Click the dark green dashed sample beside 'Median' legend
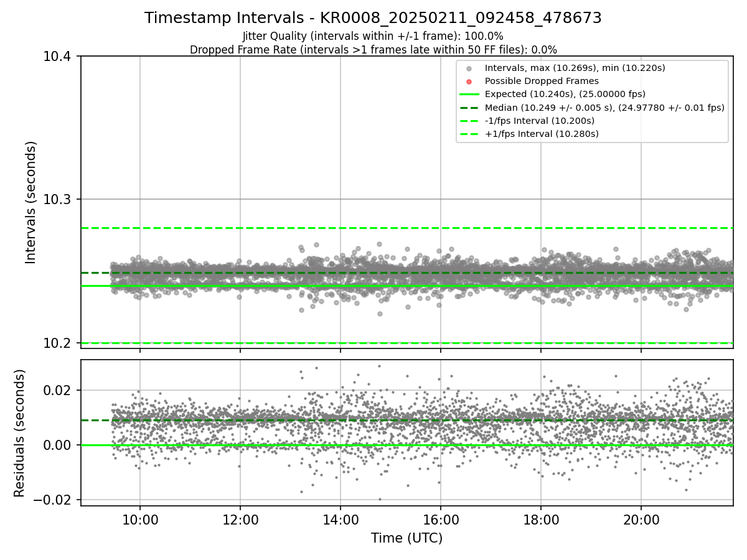Screen dimensions: 747x560 (469, 108)
